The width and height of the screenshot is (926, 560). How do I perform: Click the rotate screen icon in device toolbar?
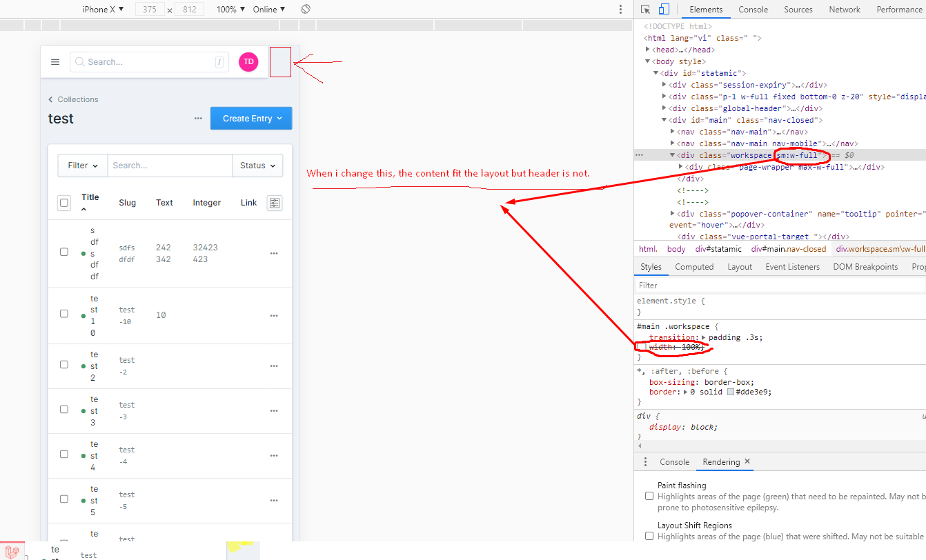point(306,10)
